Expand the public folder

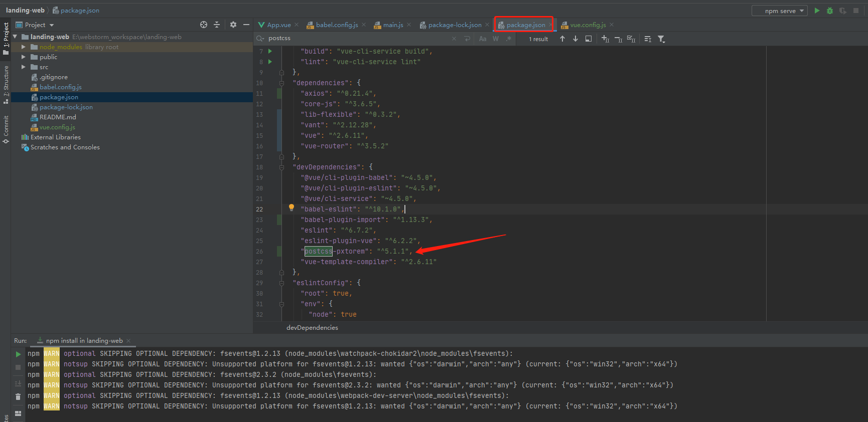click(24, 57)
